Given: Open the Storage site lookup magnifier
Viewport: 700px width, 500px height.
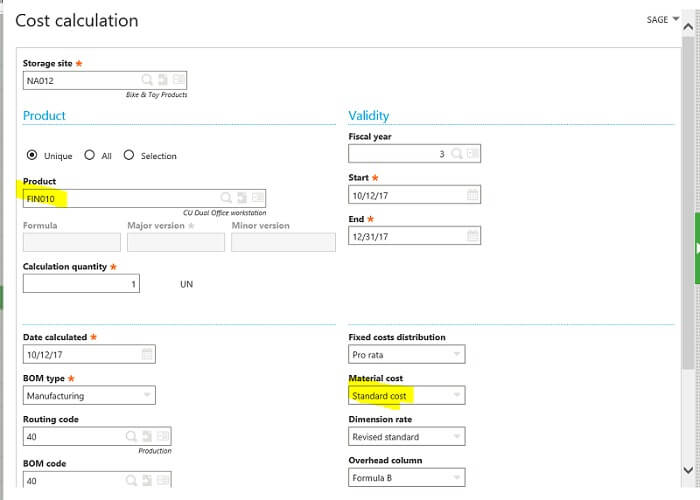Looking at the screenshot, I should coord(146,80).
